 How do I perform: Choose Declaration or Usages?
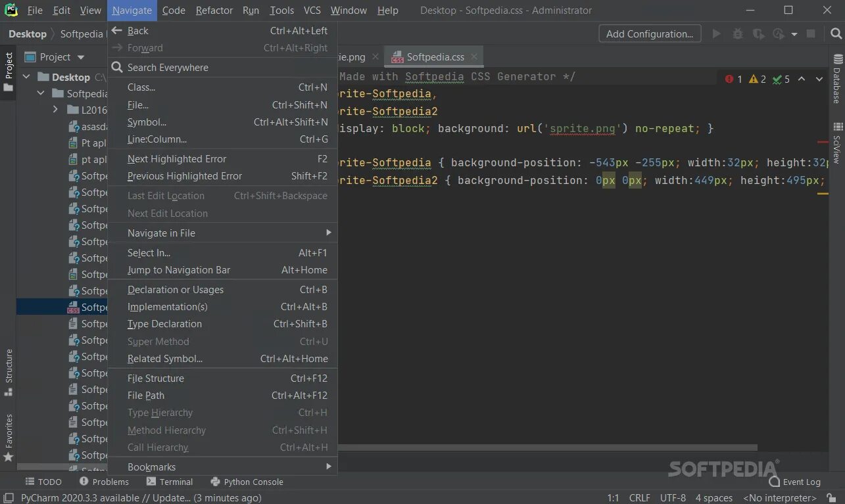[222, 289]
